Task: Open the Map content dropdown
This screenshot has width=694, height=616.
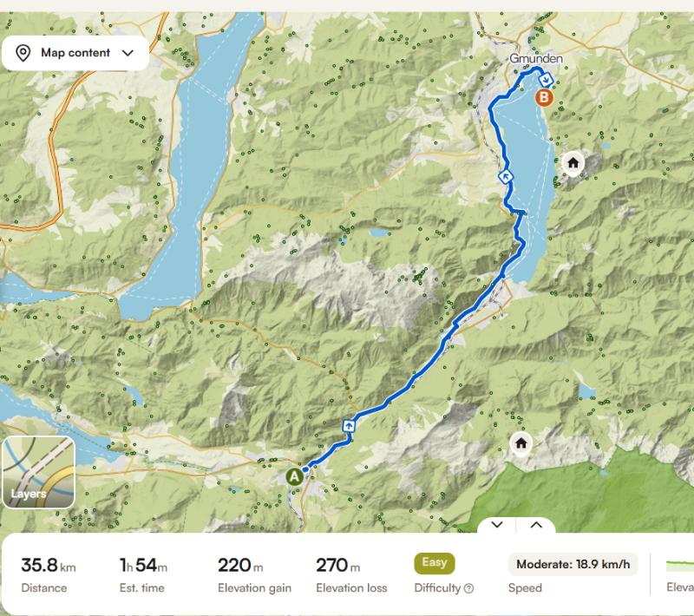Action: [x=75, y=53]
